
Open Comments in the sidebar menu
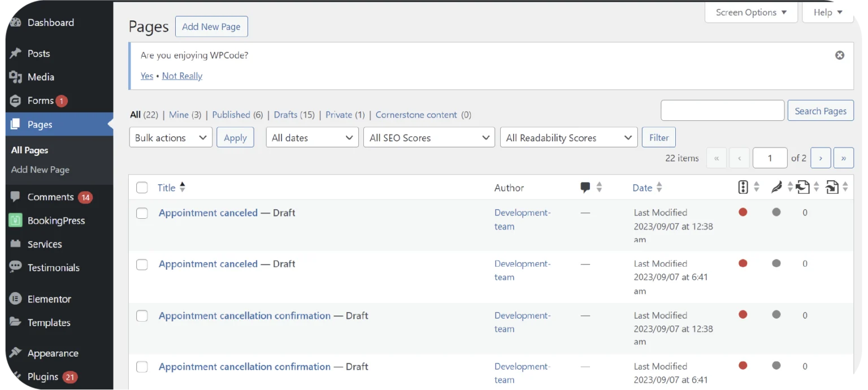point(50,197)
